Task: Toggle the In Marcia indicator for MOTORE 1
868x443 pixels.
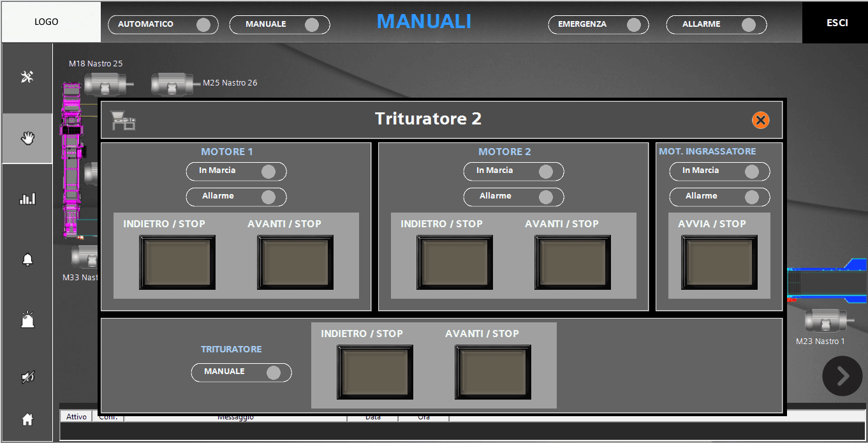Action: click(x=236, y=171)
